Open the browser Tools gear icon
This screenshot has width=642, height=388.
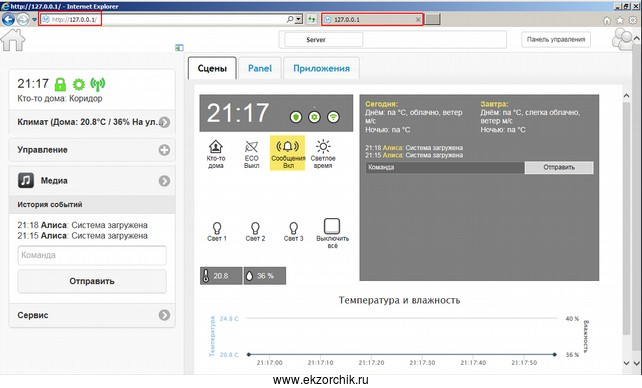click(x=633, y=20)
